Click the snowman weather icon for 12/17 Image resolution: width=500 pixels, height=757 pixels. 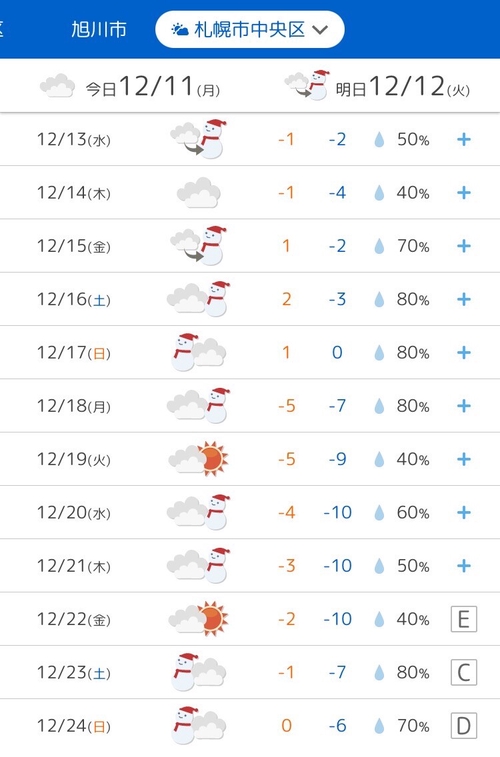pos(198,352)
